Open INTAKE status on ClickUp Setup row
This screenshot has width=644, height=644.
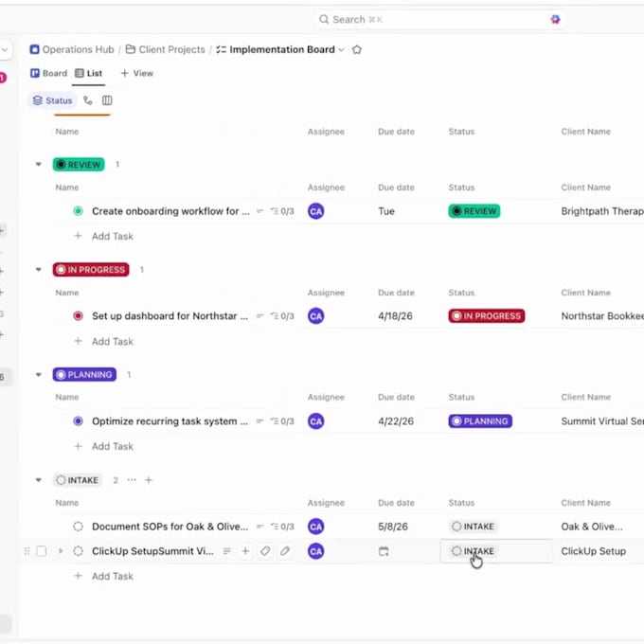tap(474, 551)
